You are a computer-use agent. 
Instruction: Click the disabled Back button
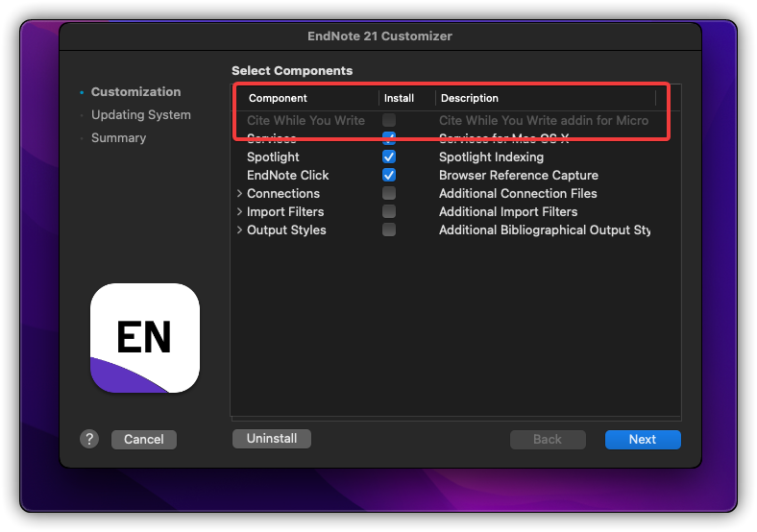548,439
